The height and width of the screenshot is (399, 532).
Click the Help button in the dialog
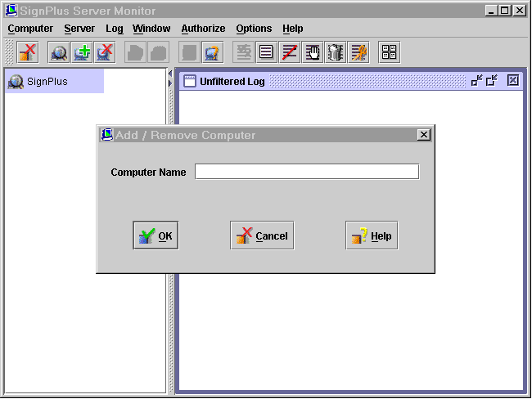pos(372,236)
